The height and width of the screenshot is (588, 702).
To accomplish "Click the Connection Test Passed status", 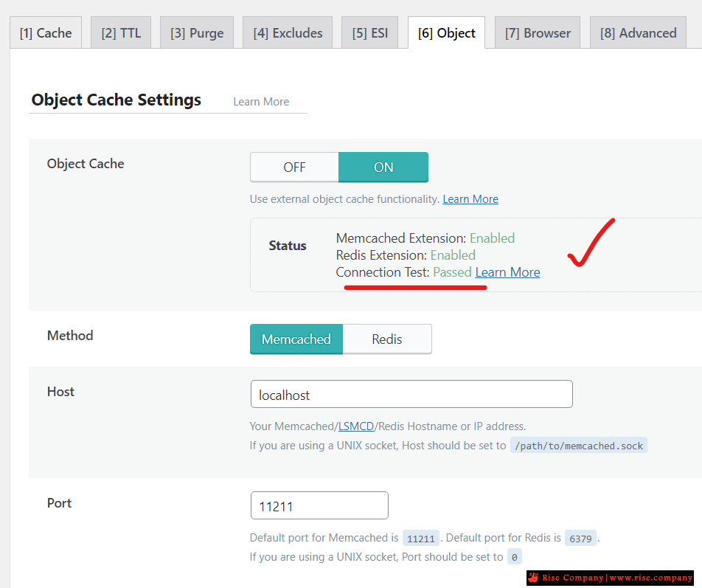I will point(452,272).
